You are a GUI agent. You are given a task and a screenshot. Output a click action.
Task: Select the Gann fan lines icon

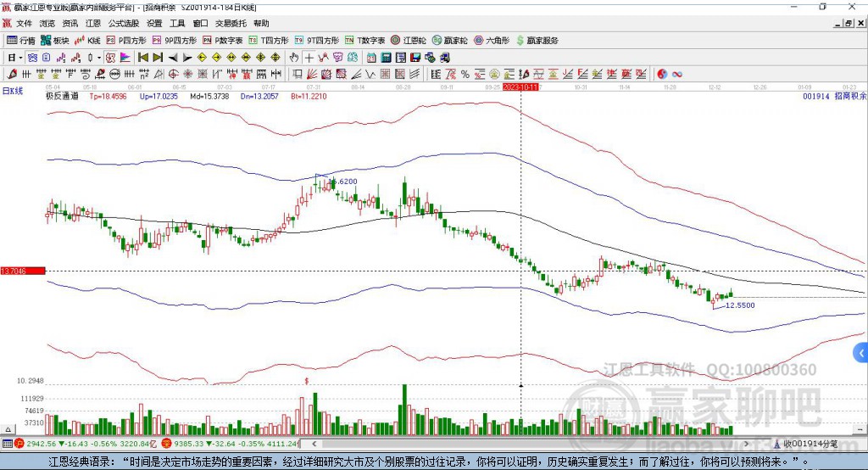point(312,74)
